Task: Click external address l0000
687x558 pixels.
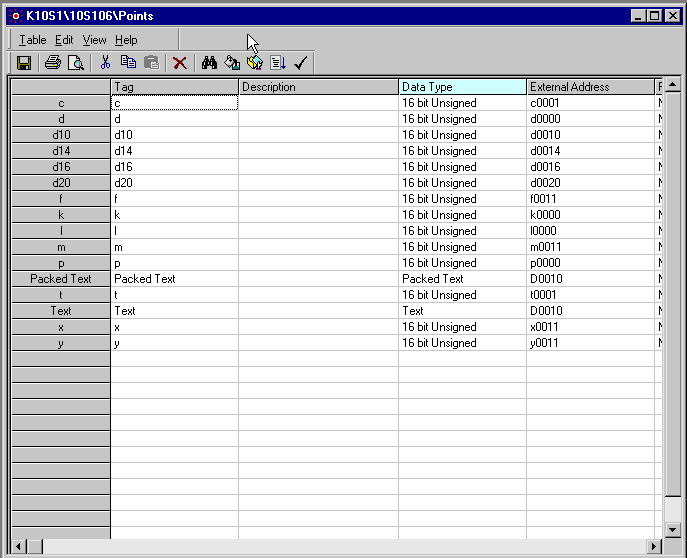Action: [x=591, y=231]
